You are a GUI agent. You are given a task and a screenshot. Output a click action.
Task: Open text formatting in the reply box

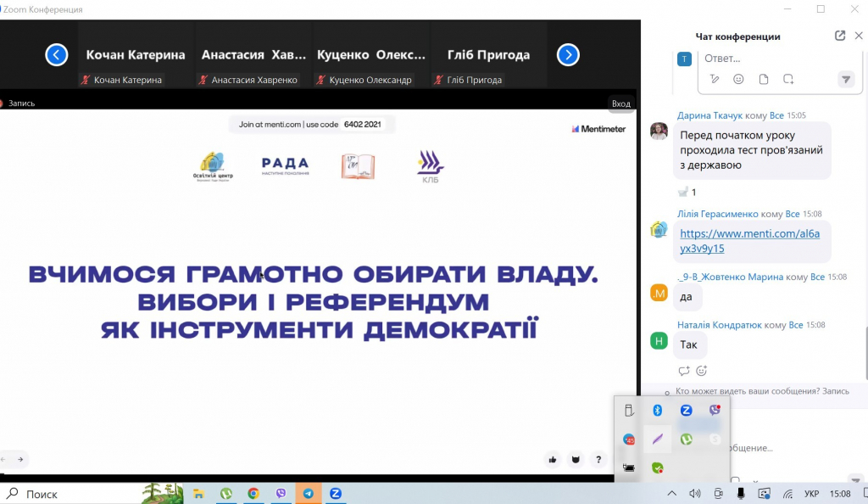(714, 79)
